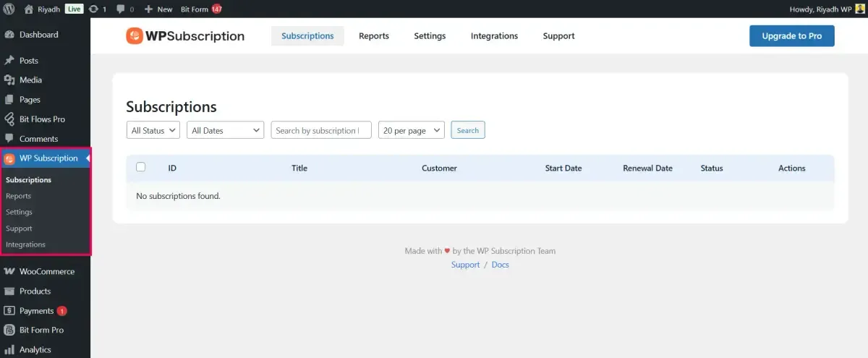Click the Payments 1 notification badge
The image size is (868, 358).
click(x=61, y=311)
